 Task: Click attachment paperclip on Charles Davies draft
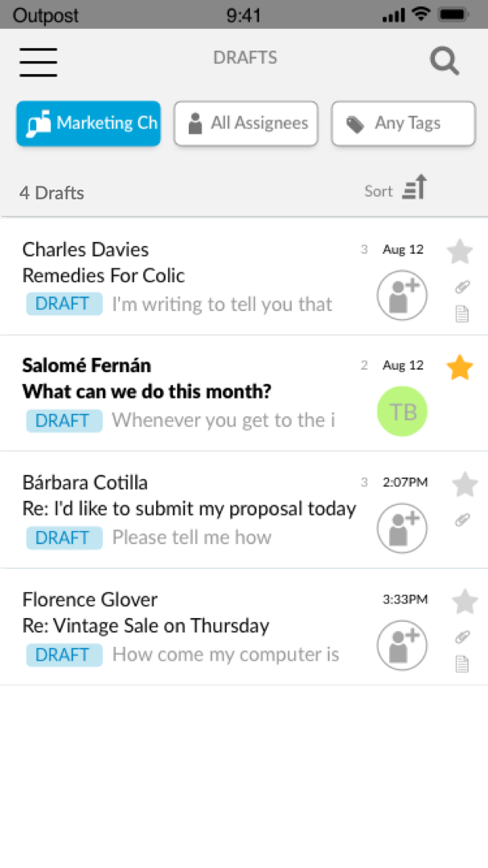tap(462, 286)
